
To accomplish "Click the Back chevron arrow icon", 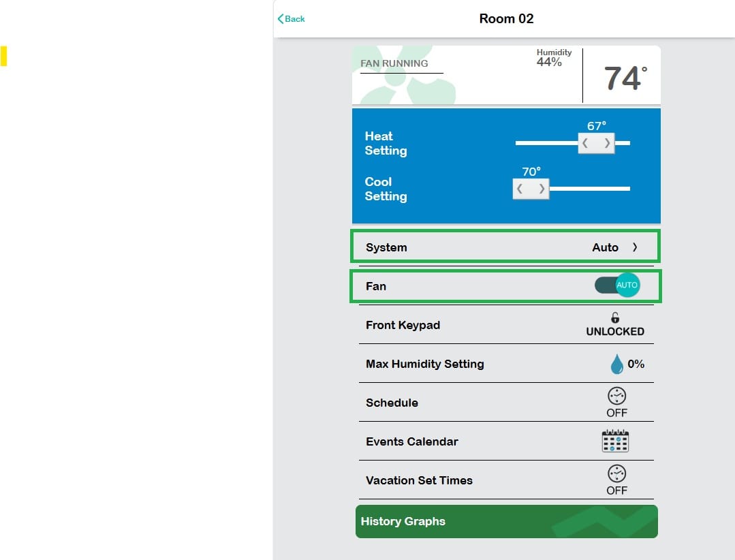I will (x=281, y=19).
